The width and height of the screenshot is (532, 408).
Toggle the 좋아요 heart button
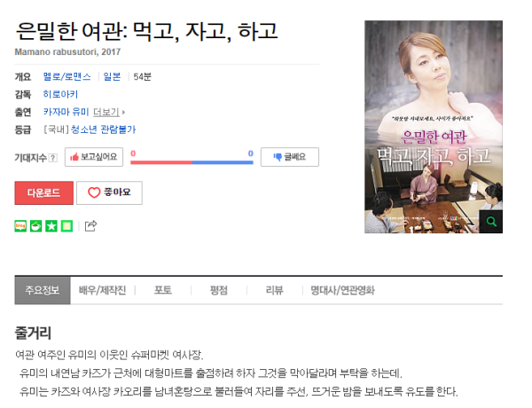click(109, 192)
